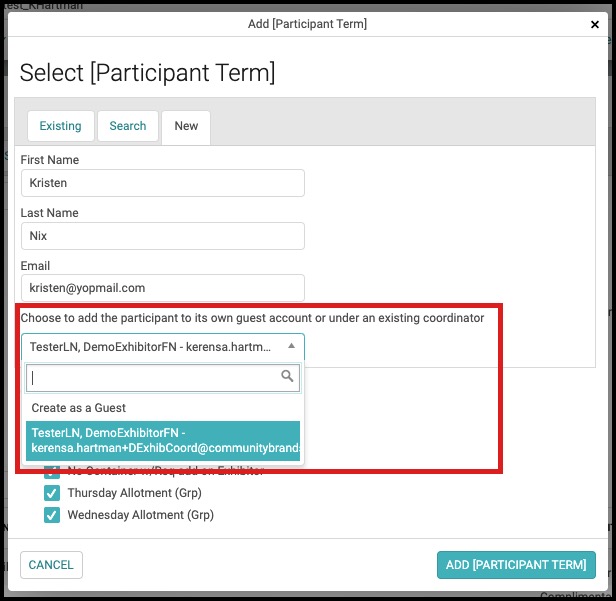Click the magnifier icon in dropdown search
Viewport: 616px width, 601px height.
[287, 376]
